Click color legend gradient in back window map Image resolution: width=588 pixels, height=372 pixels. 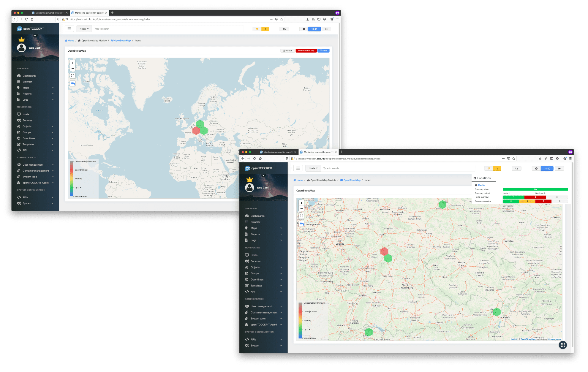click(72, 179)
